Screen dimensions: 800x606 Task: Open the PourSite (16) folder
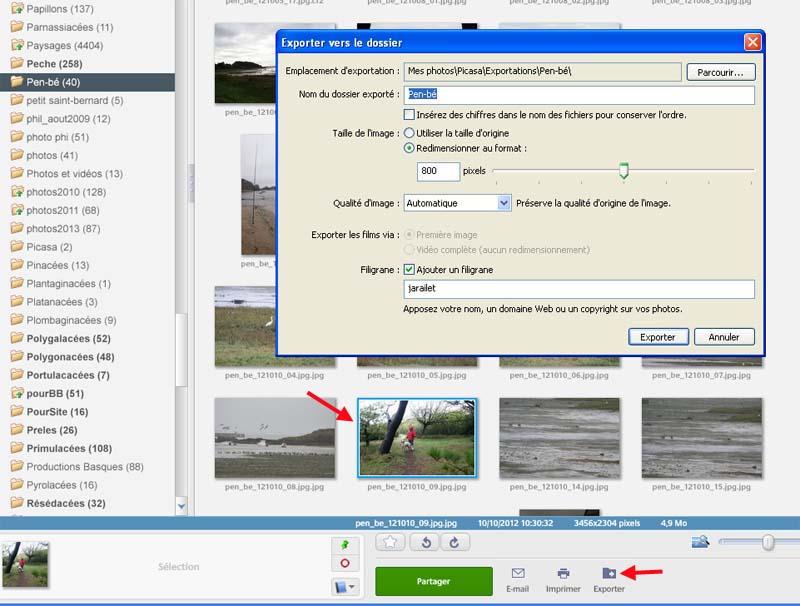[x=57, y=412]
